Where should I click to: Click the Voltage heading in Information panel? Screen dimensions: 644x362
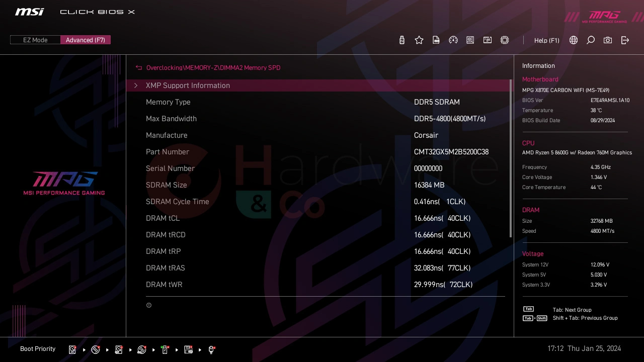(x=533, y=254)
